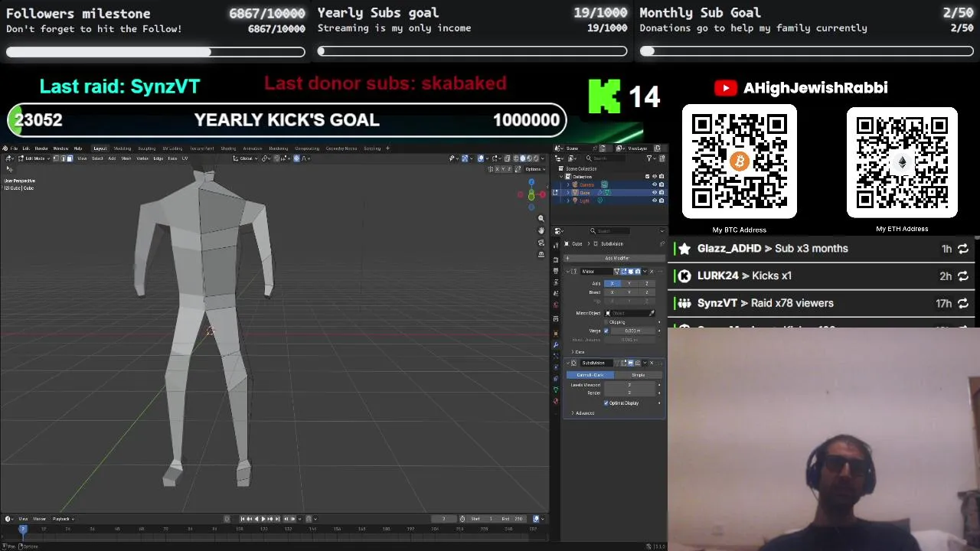Play animation in the timeline
The image size is (980, 551).
pos(263,519)
